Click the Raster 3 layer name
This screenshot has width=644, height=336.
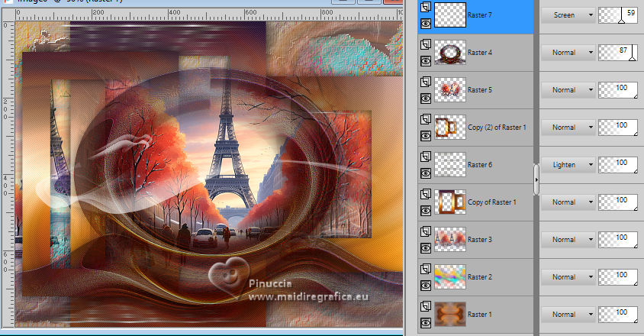coord(480,240)
